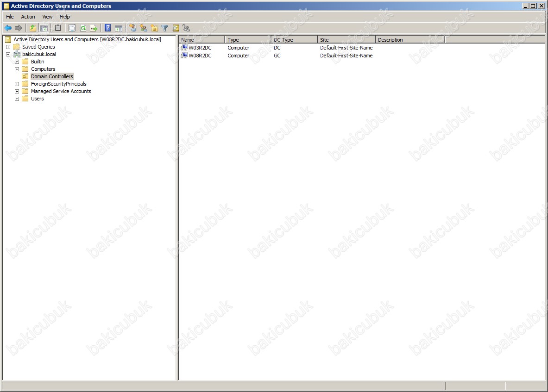Collapse the bakicubuk.local domain node
The width and height of the screenshot is (548, 392).
(x=8, y=54)
